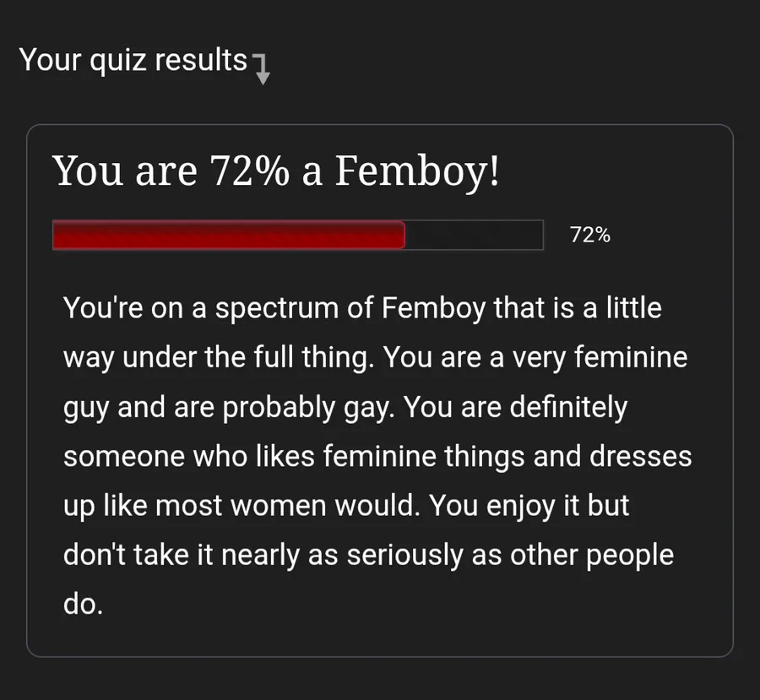Click the words "other people" in the description
This screenshot has height=700, width=760.
click(x=592, y=556)
